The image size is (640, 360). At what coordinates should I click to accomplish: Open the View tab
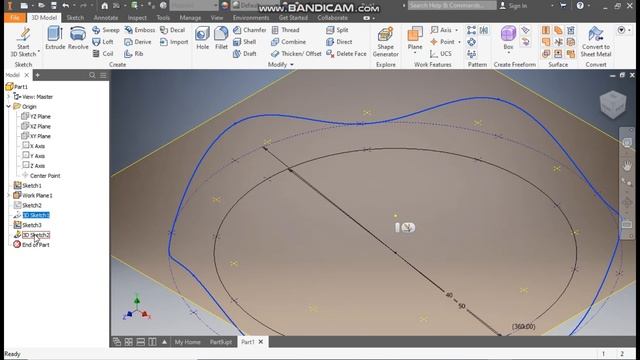(x=217, y=18)
